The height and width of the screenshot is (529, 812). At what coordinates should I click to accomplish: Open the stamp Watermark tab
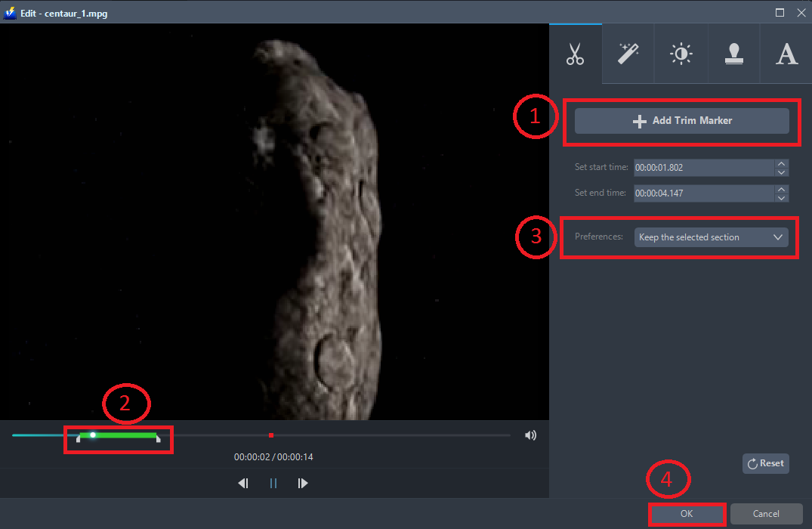click(734, 54)
